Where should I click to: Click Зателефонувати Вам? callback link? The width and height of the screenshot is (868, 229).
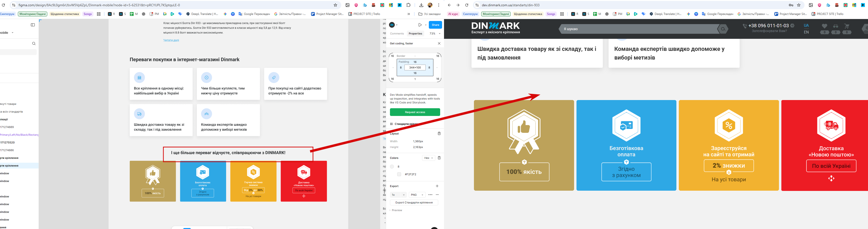point(769,31)
